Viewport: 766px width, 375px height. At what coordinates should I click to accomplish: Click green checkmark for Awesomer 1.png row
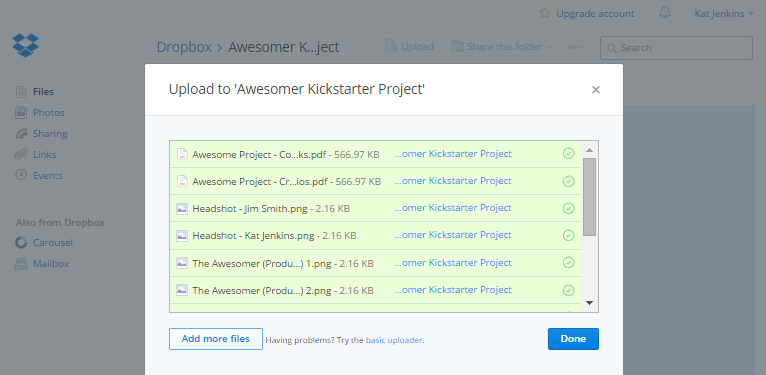(x=568, y=263)
